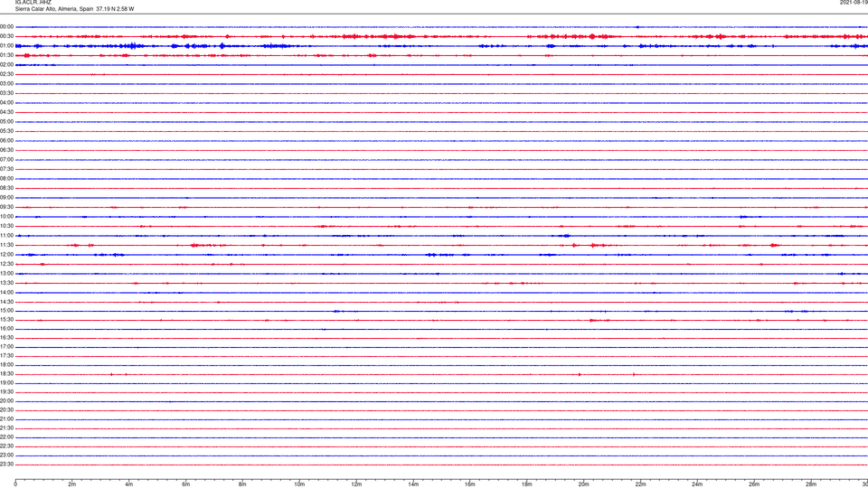Image resolution: width=868 pixels, height=488 pixels.
Task: Click the 22:30 time row label
Action: [x=6, y=446]
